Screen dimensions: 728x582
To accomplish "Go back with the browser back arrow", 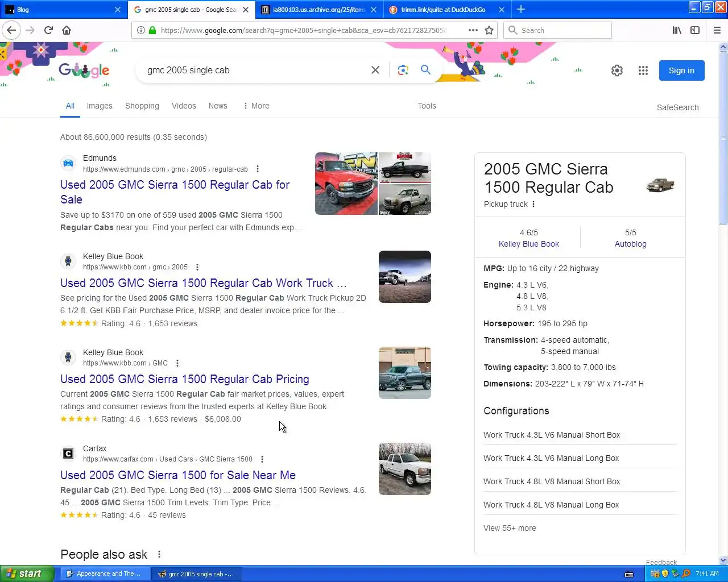I will pos(11,30).
